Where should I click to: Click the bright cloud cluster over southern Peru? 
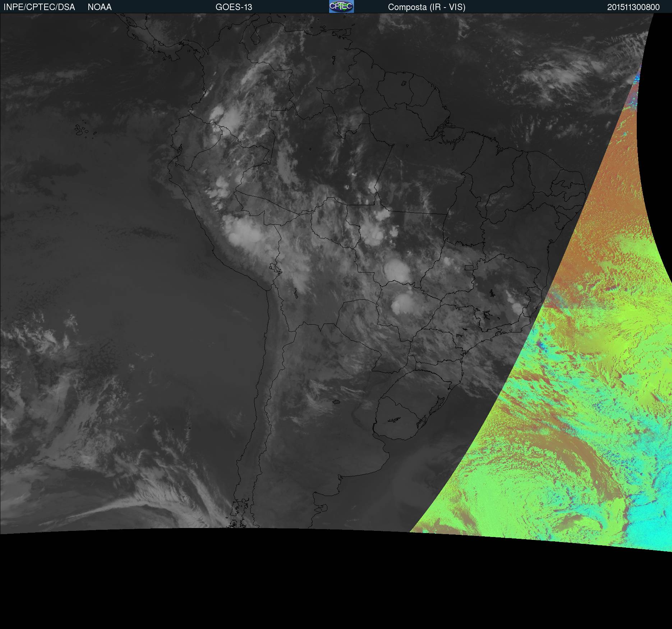(244, 234)
